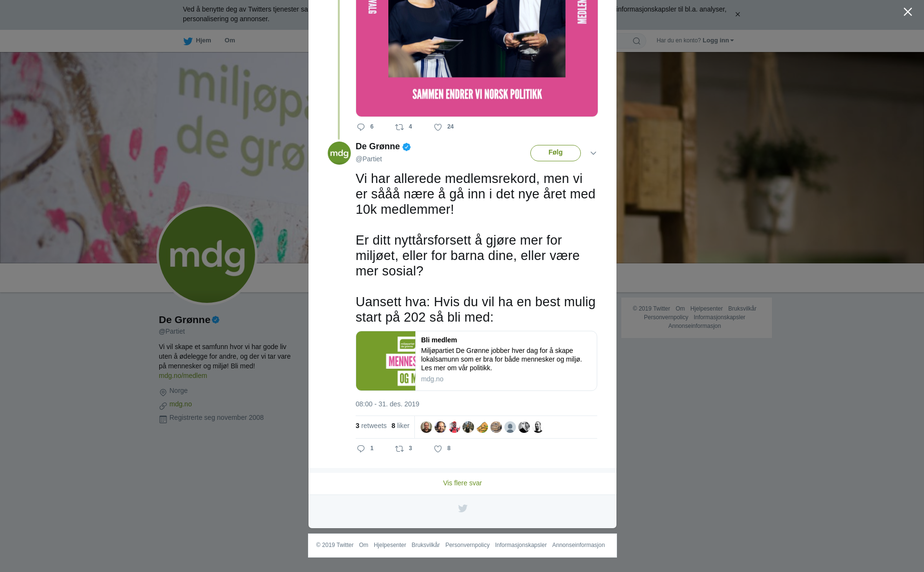Like the main tweet with the heart icon

[438, 449]
